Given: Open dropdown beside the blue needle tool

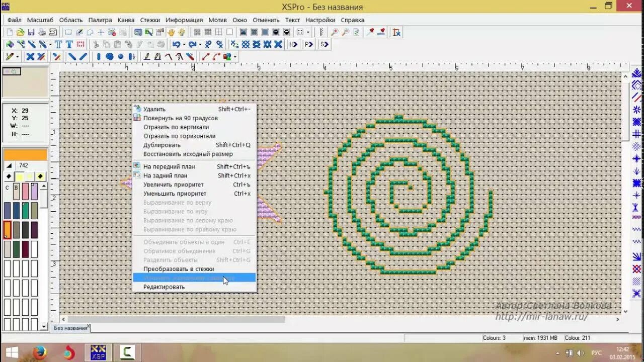Looking at the screenshot, I should (x=51, y=44).
